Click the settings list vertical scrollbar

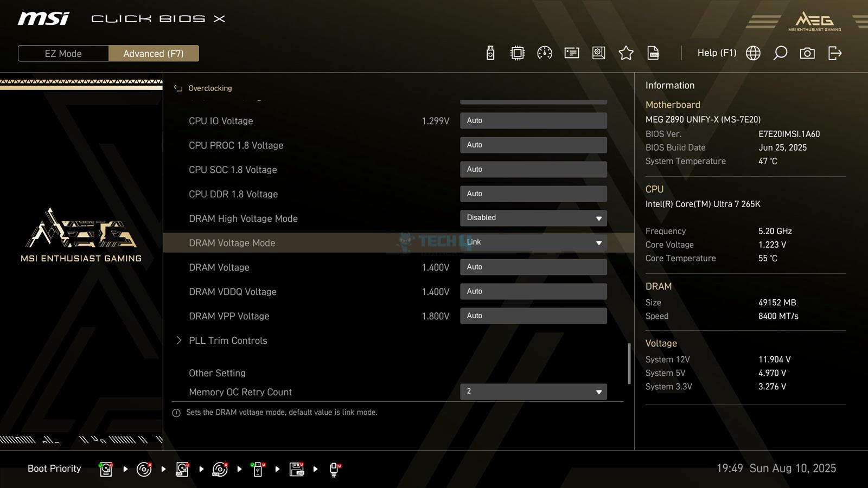(x=629, y=363)
